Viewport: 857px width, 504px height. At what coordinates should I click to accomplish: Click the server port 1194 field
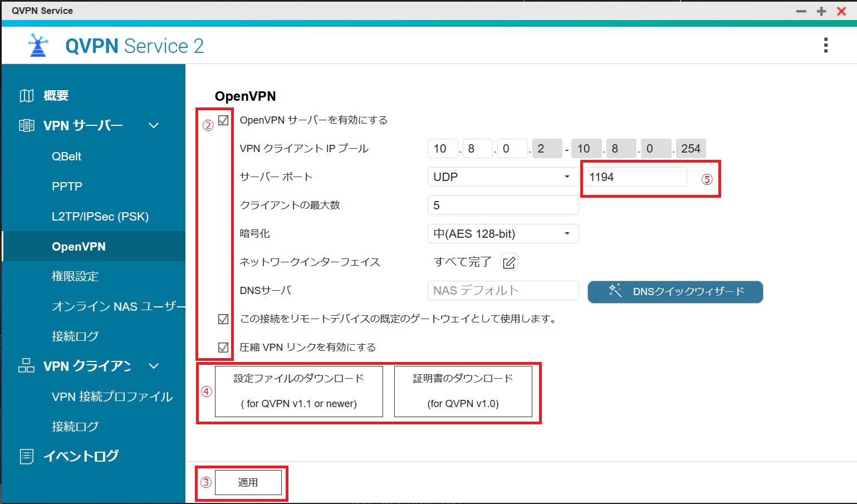coord(635,177)
